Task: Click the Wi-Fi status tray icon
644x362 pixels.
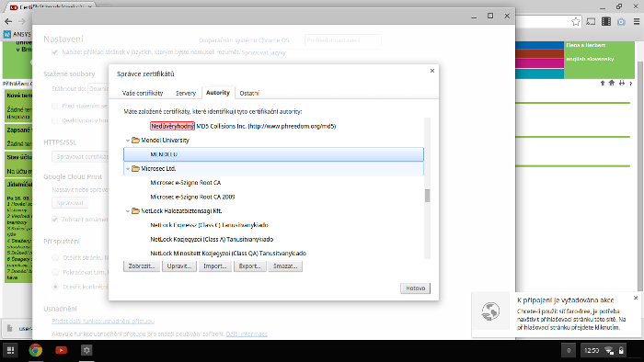Action: [x=609, y=350]
